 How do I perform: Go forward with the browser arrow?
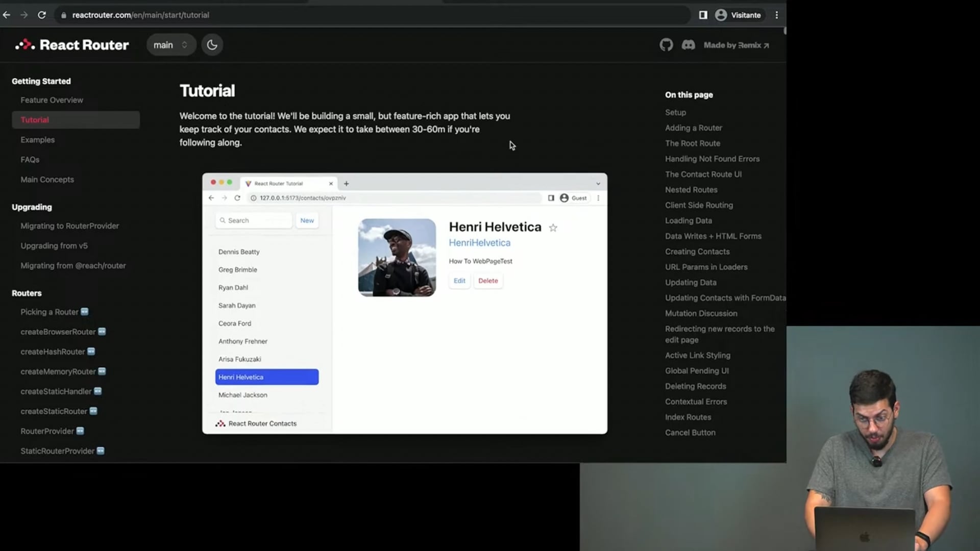click(x=24, y=15)
